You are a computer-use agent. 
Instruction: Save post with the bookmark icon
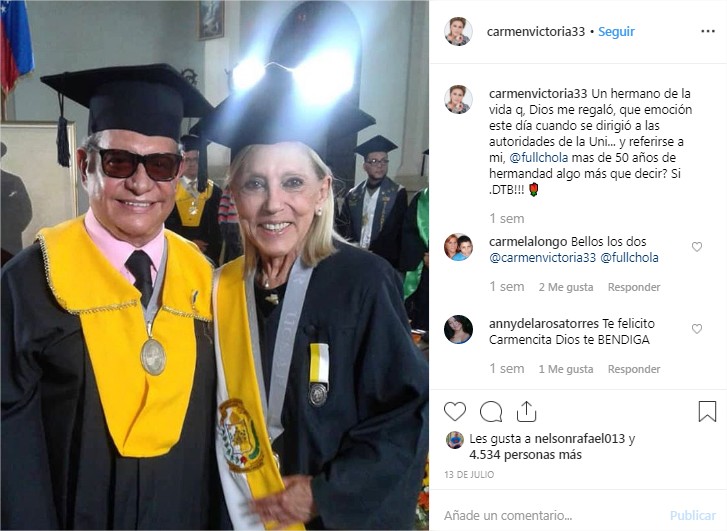707,411
